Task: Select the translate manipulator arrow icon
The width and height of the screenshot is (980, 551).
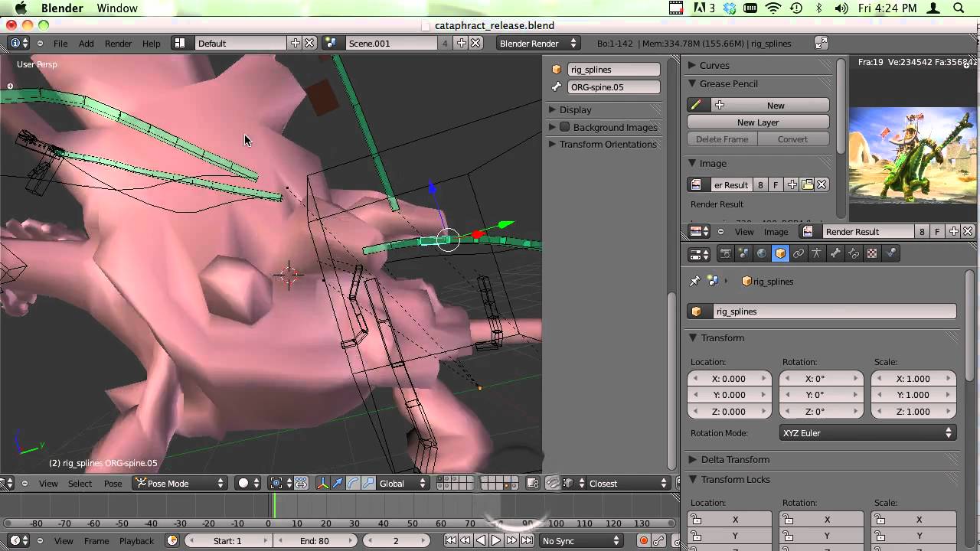Action: 338,483
